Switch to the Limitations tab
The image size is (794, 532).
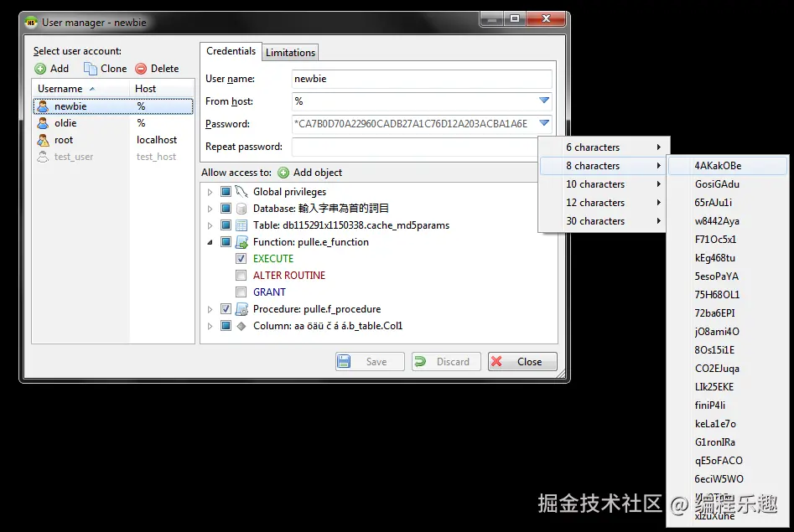click(291, 53)
